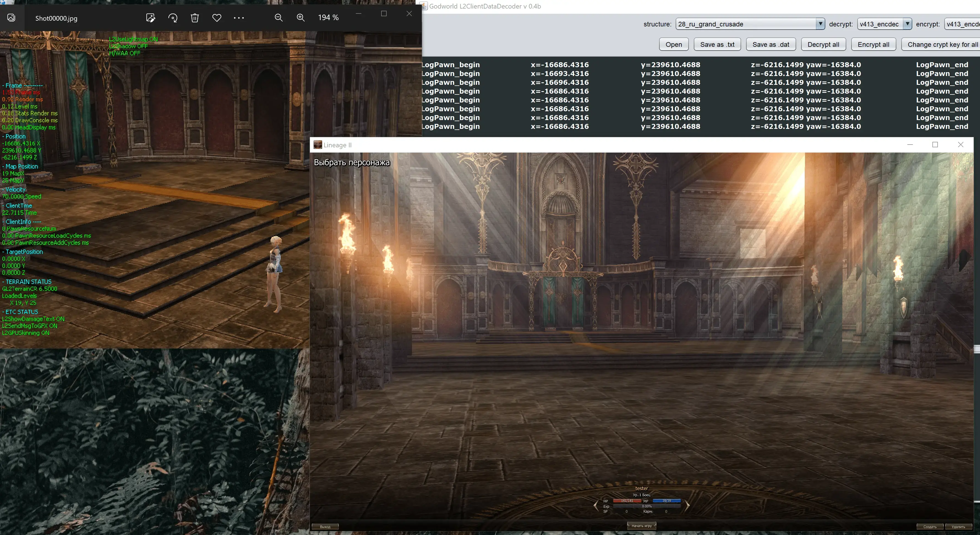Click the Выход exit button in Lineage II
The width and height of the screenshot is (980, 535).
coord(325,527)
